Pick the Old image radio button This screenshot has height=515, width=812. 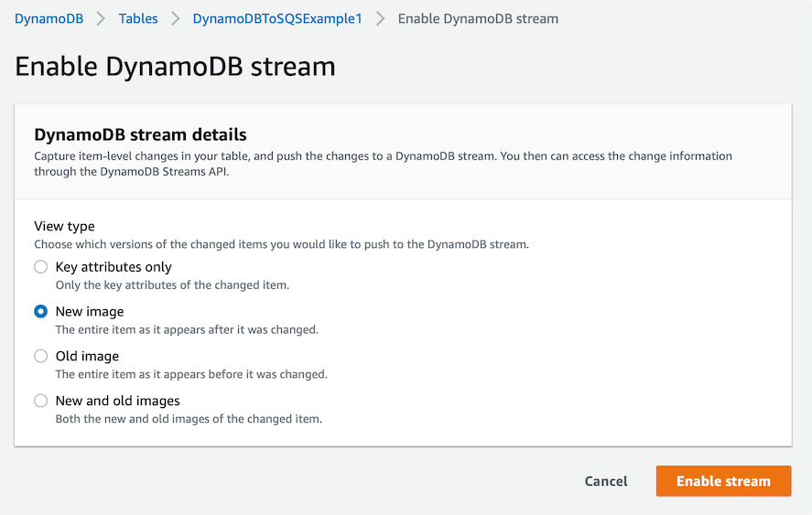pos(40,356)
